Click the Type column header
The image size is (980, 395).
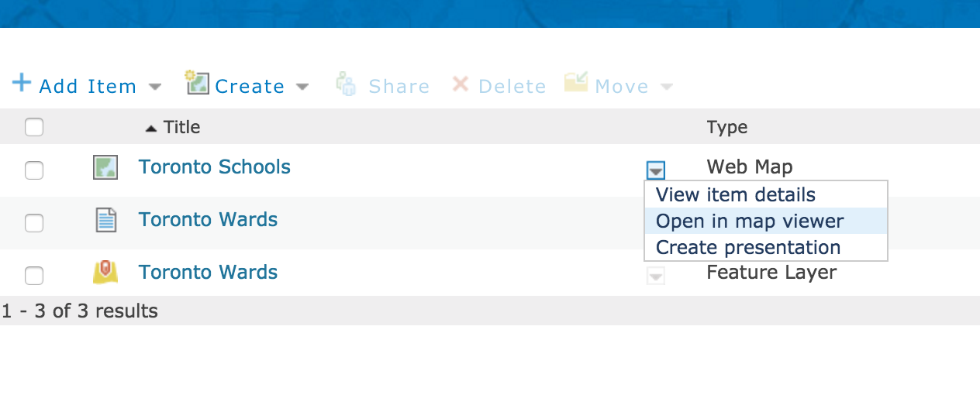pyautogui.click(x=727, y=128)
